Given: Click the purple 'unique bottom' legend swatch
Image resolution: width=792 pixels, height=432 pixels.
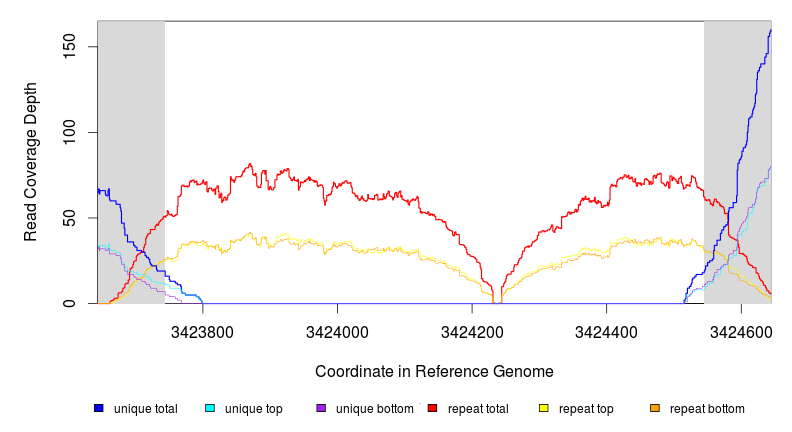Looking at the screenshot, I should coord(321,409).
